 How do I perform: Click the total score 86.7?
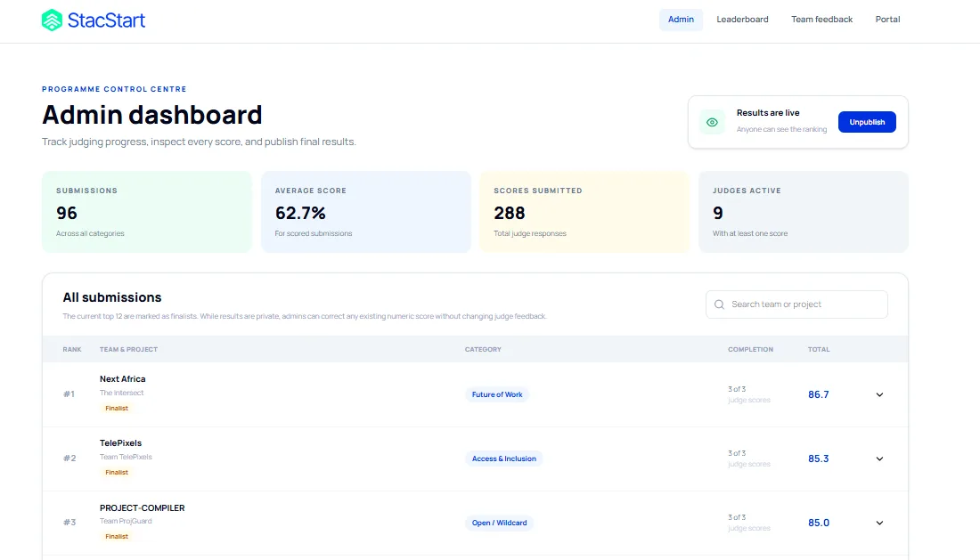[x=818, y=394]
